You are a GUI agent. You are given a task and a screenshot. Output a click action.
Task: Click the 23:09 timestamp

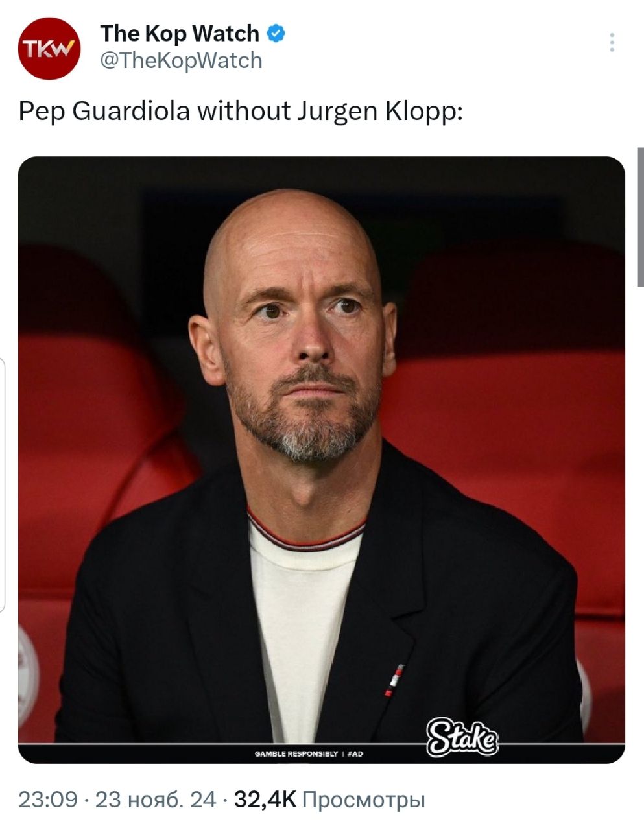48,800
